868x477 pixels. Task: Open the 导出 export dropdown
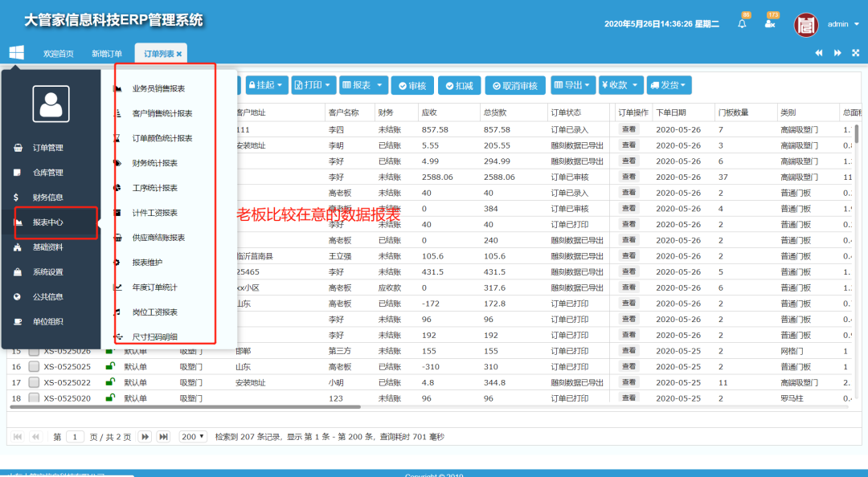[573, 85]
